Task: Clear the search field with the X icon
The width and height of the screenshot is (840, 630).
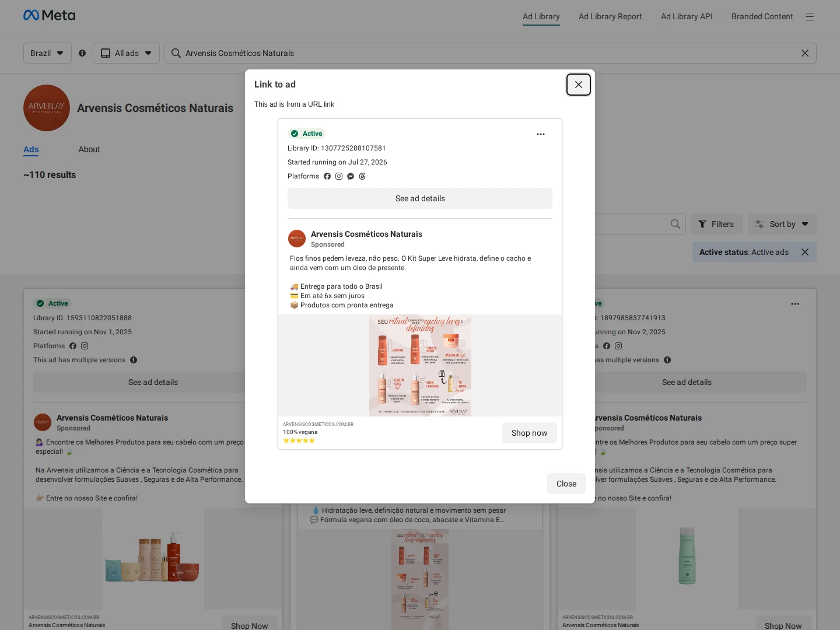Action: tap(805, 53)
